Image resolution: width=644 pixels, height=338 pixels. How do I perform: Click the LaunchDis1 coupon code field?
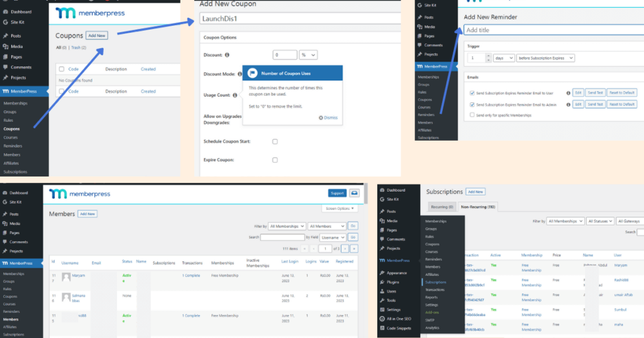click(x=300, y=18)
